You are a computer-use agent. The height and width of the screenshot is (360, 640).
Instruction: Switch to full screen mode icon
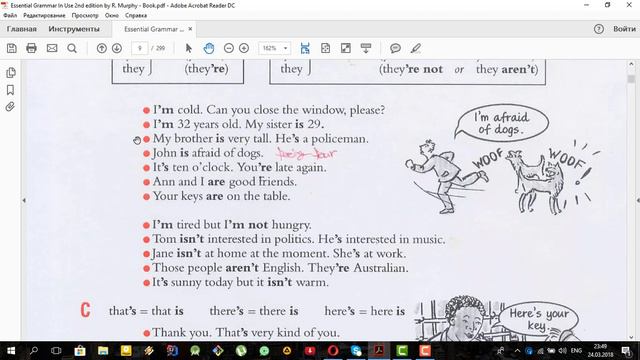tap(346, 48)
